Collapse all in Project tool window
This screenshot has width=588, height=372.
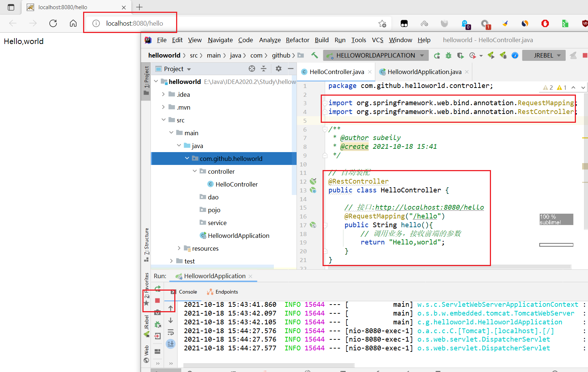click(x=264, y=69)
